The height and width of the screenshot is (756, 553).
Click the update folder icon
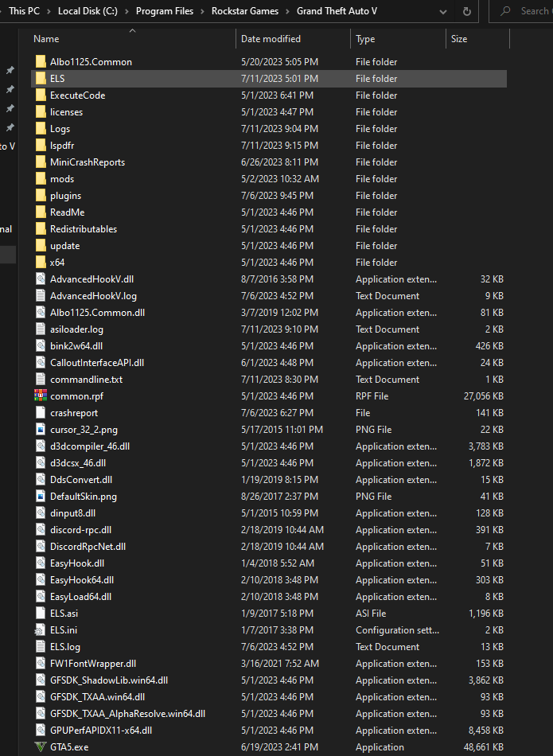pyautogui.click(x=41, y=246)
